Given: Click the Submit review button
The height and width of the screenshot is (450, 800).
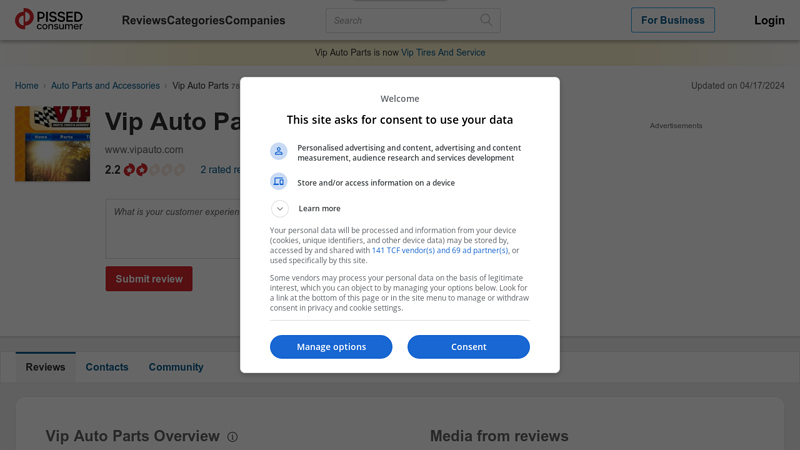Looking at the screenshot, I should point(149,279).
